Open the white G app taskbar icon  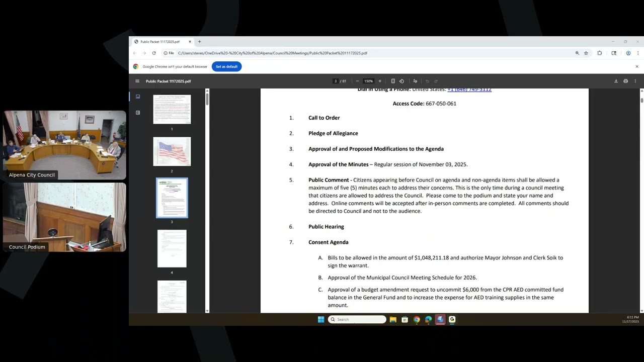(452, 319)
